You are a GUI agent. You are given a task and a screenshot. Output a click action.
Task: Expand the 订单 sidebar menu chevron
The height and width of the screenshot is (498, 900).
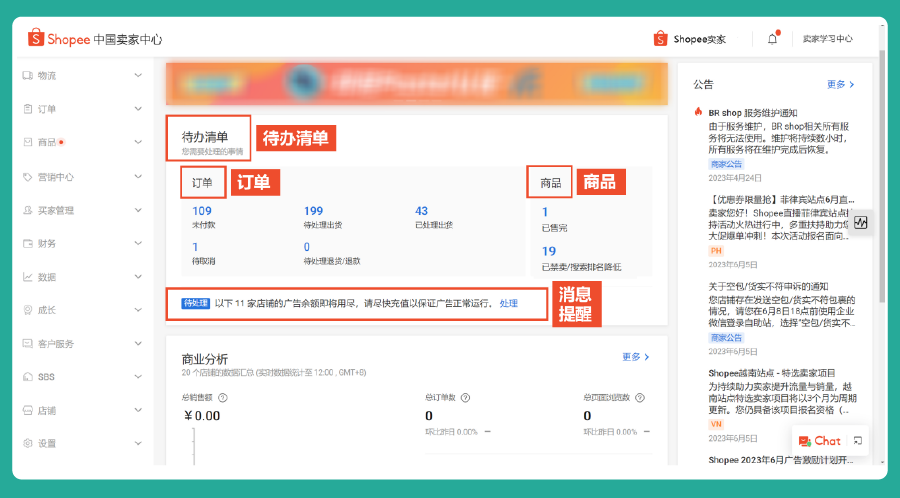(x=138, y=108)
